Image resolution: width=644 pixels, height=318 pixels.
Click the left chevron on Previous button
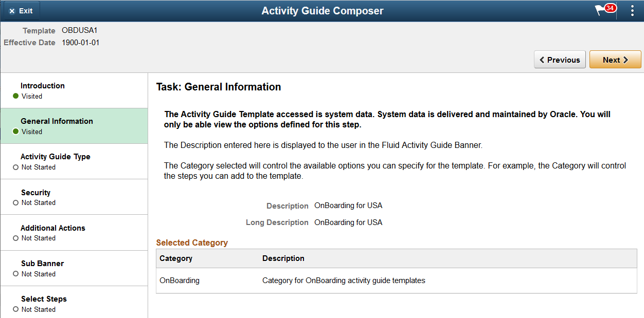pos(543,59)
